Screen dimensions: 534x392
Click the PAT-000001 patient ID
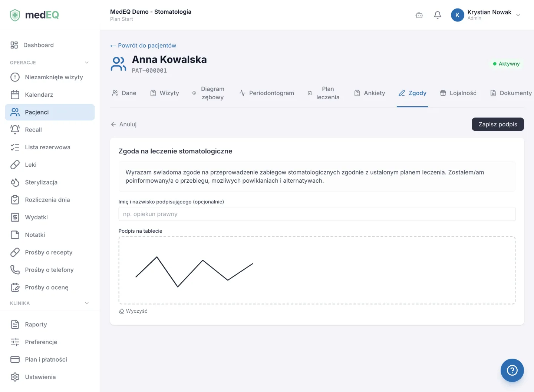click(149, 71)
